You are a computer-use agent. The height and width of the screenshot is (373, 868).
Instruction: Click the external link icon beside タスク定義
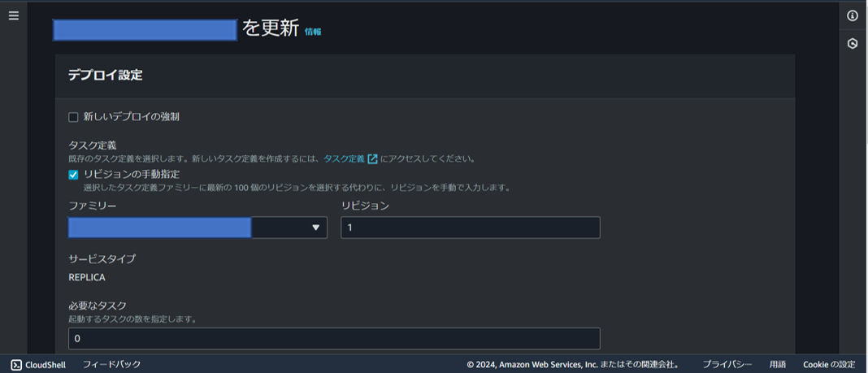[x=372, y=158]
